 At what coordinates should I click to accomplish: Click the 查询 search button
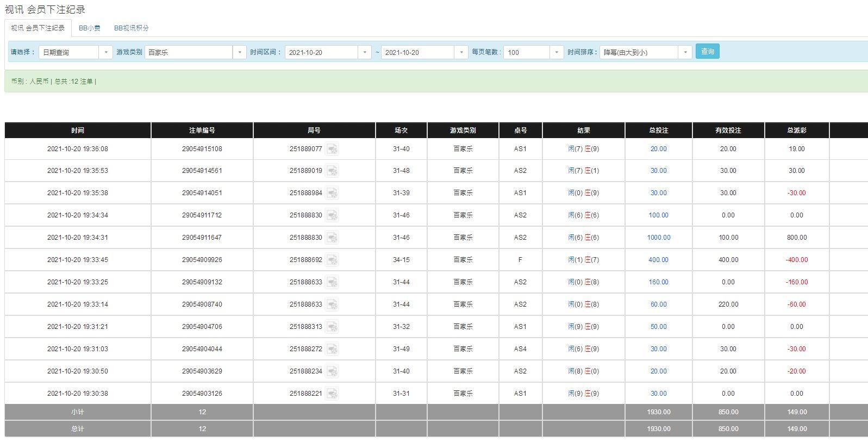point(707,51)
